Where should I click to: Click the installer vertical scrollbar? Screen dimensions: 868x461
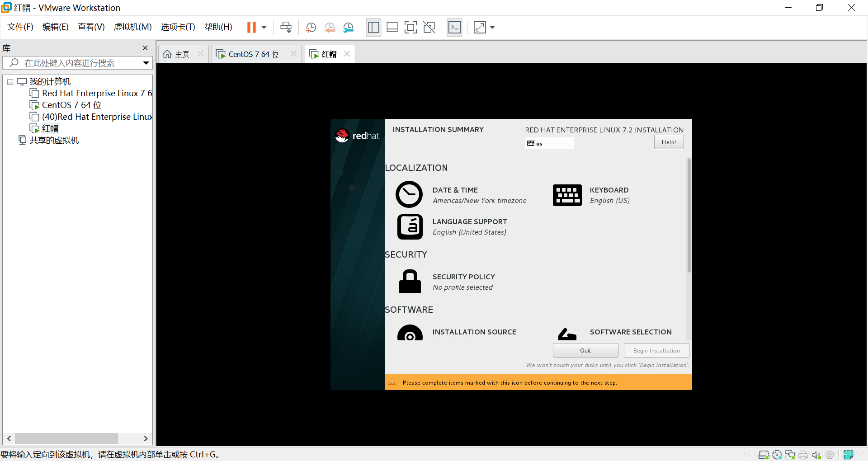tap(689, 216)
